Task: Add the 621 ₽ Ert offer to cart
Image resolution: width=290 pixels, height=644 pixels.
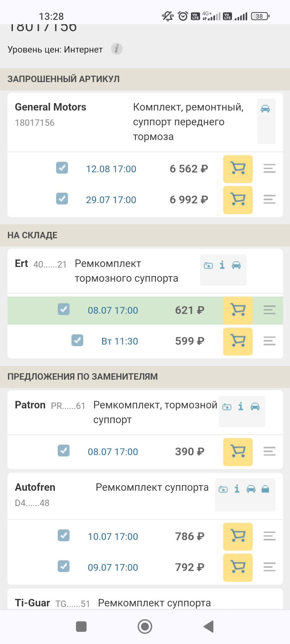Action: (x=238, y=310)
